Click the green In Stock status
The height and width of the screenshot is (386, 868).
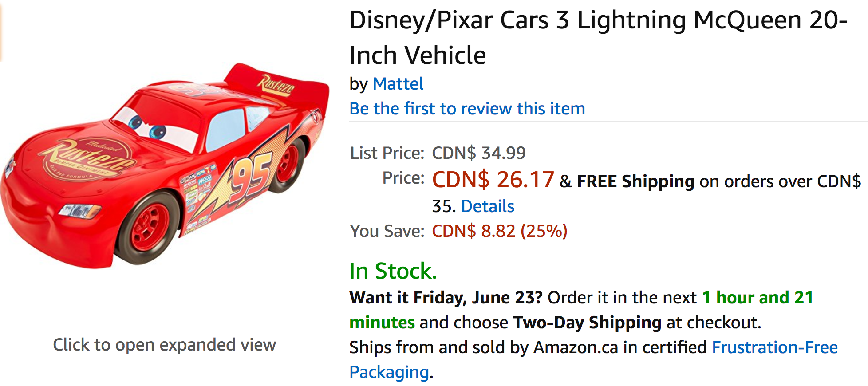coord(393,271)
